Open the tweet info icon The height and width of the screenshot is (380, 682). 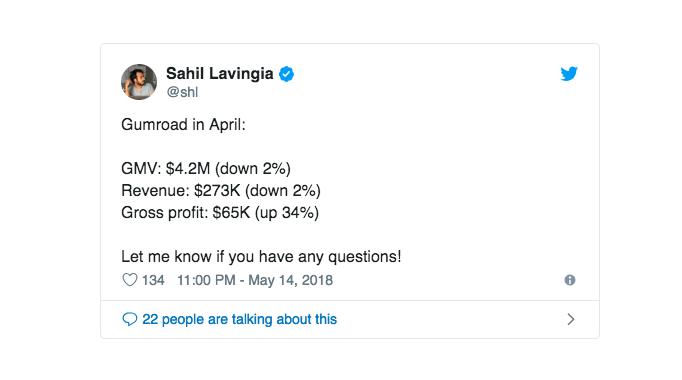pos(570,280)
